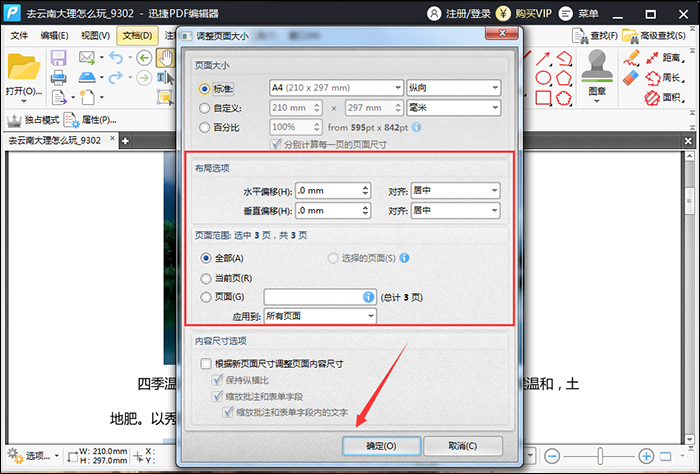
Task: Click 高级查找(S) button
Action: 654,36
